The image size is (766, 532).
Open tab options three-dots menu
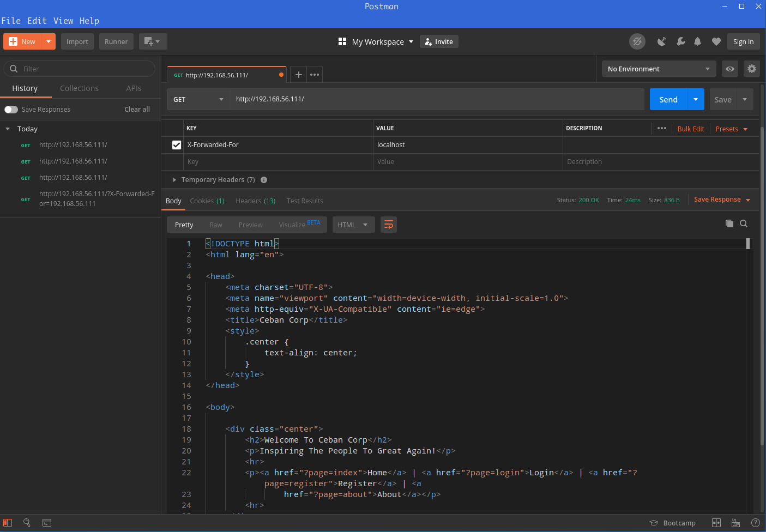(315, 75)
